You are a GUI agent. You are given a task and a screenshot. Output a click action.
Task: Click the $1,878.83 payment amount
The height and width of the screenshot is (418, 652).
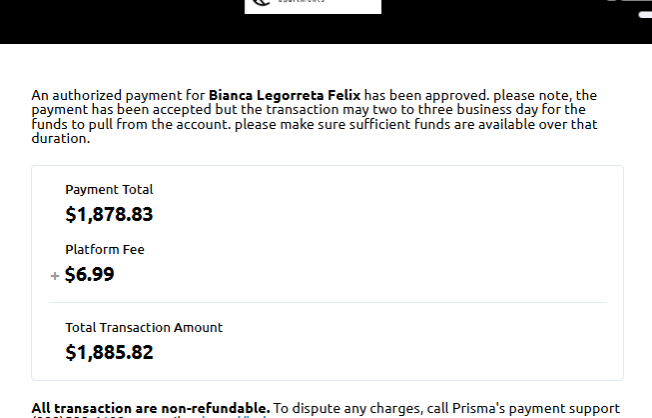(x=109, y=214)
